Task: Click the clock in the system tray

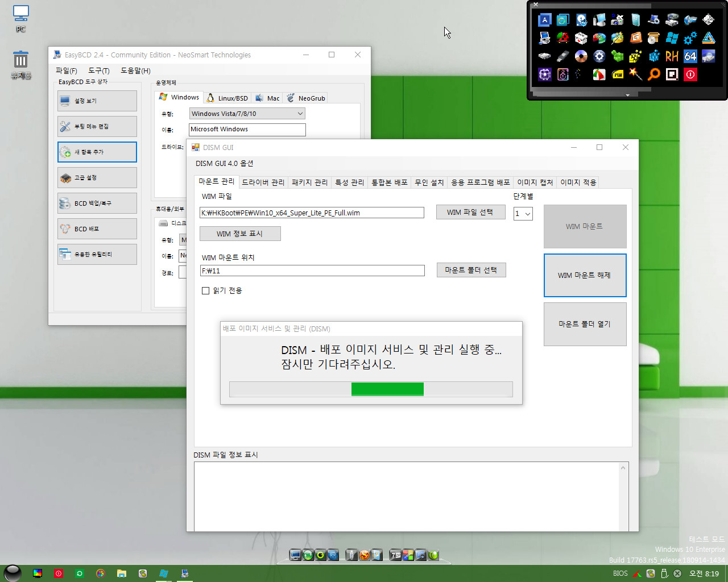Action: [704, 573]
